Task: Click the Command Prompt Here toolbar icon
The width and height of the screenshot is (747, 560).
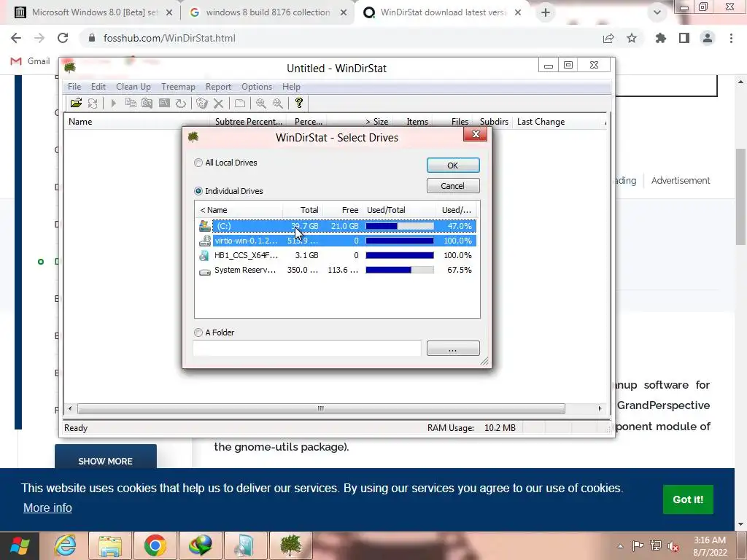Action: pyautogui.click(x=164, y=103)
